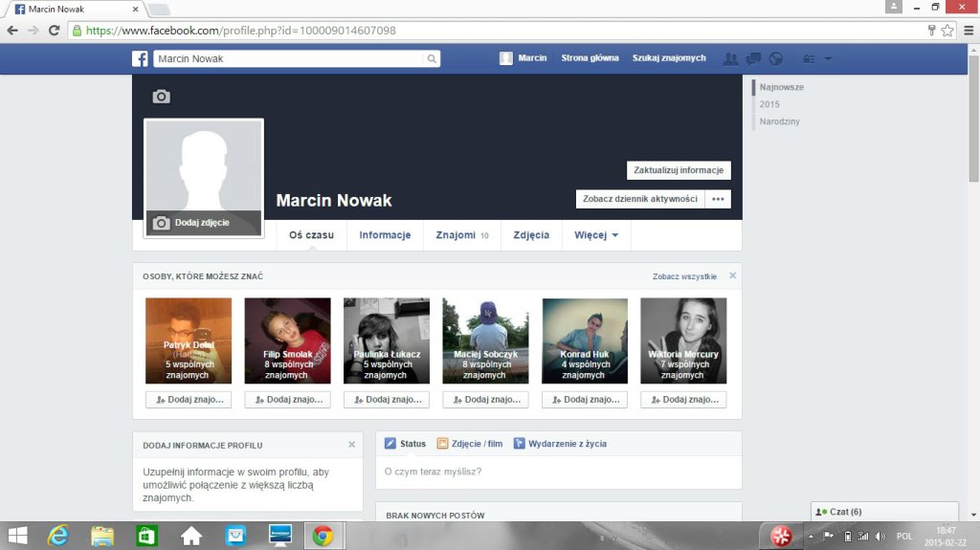The height and width of the screenshot is (550, 980).
Task: Click Dodaj zdjęcie on profile picture
Action: coord(203,223)
